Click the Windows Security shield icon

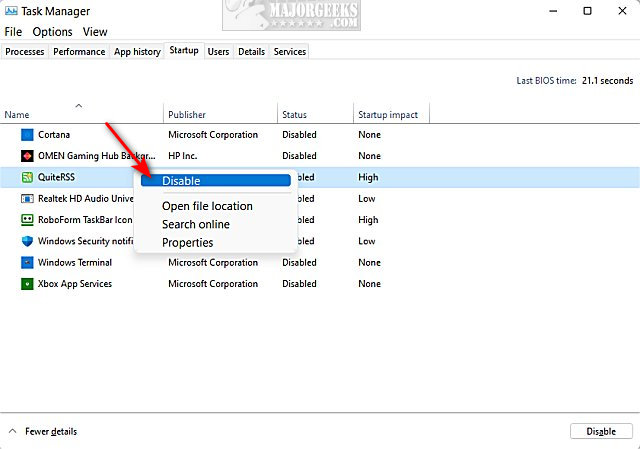click(27, 241)
